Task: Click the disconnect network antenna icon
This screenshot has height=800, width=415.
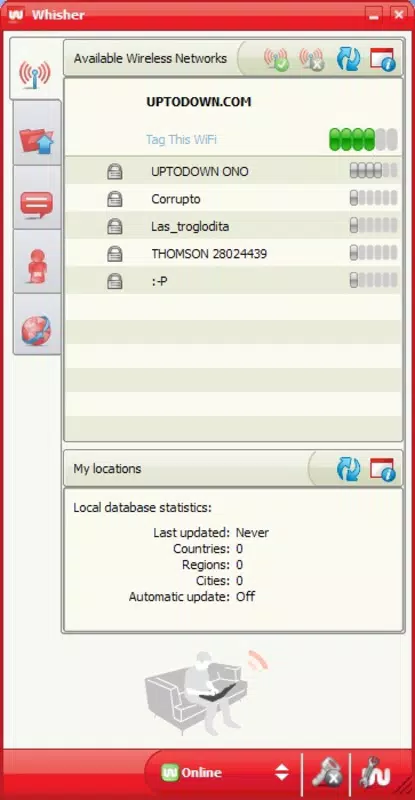Action: click(312, 59)
